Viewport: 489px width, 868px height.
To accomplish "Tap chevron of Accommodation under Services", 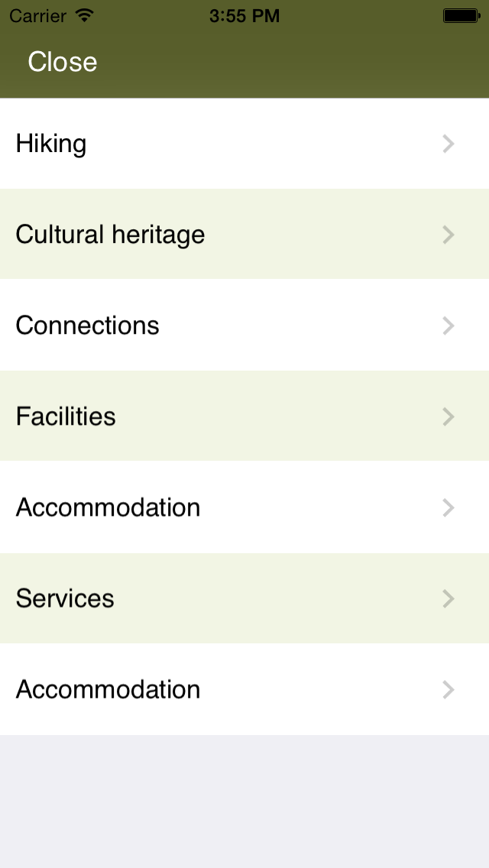I will (x=449, y=689).
